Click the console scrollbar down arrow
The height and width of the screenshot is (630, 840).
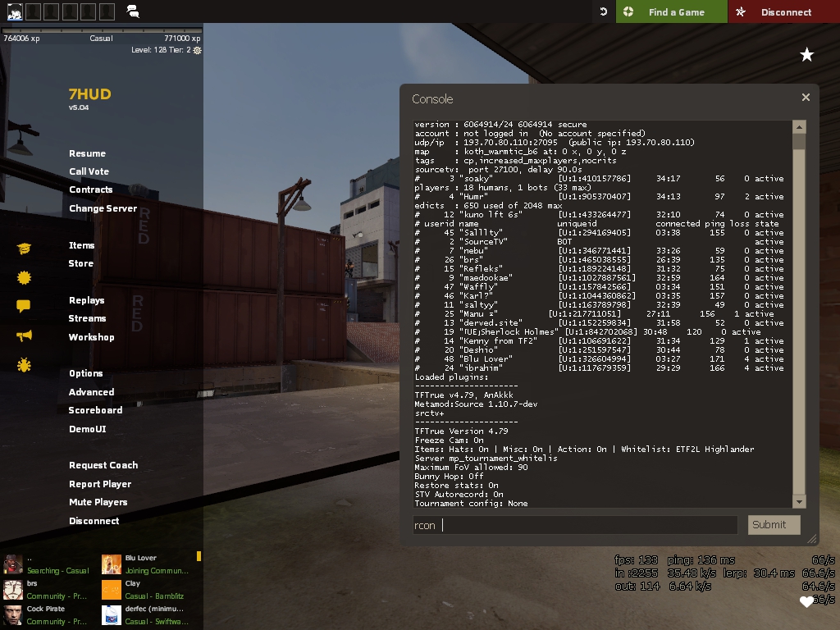click(x=799, y=501)
